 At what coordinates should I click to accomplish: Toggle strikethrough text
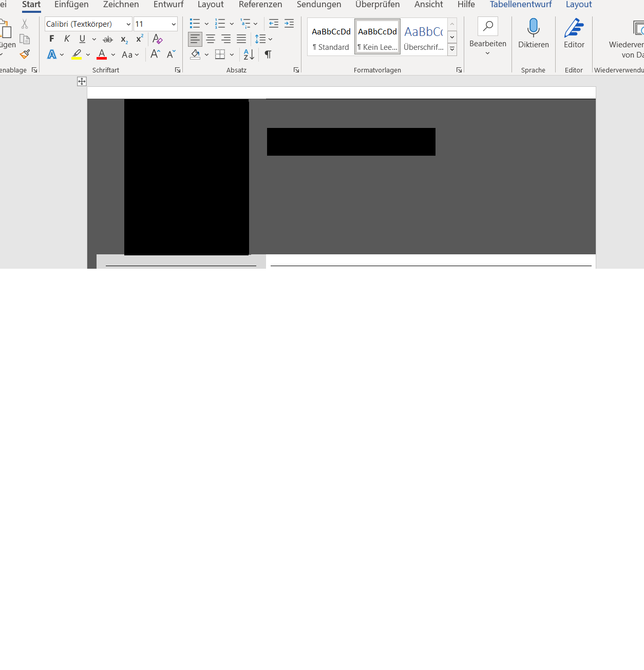pyautogui.click(x=108, y=39)
